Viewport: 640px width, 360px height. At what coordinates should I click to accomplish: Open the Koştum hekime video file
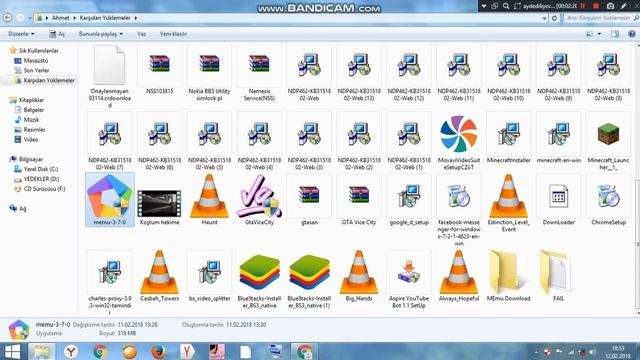159,207
